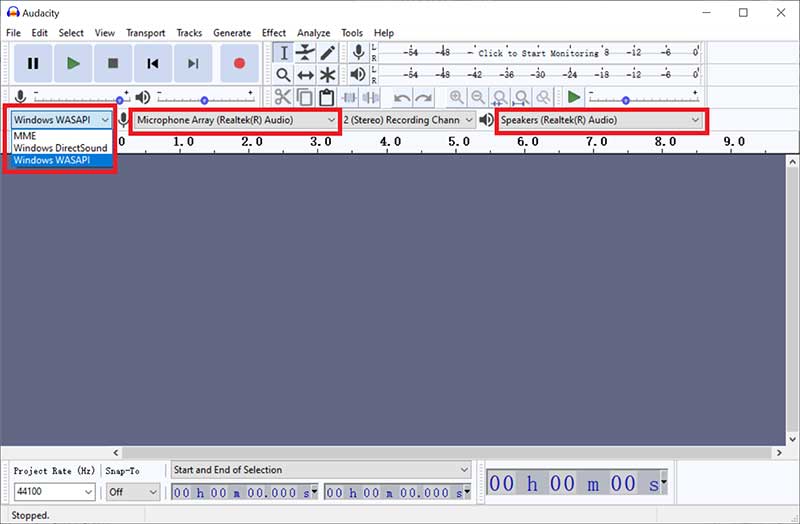Select the Envelope tool
Image resolution: width=800 pixels, height=524 pixels.
(305, 53)
